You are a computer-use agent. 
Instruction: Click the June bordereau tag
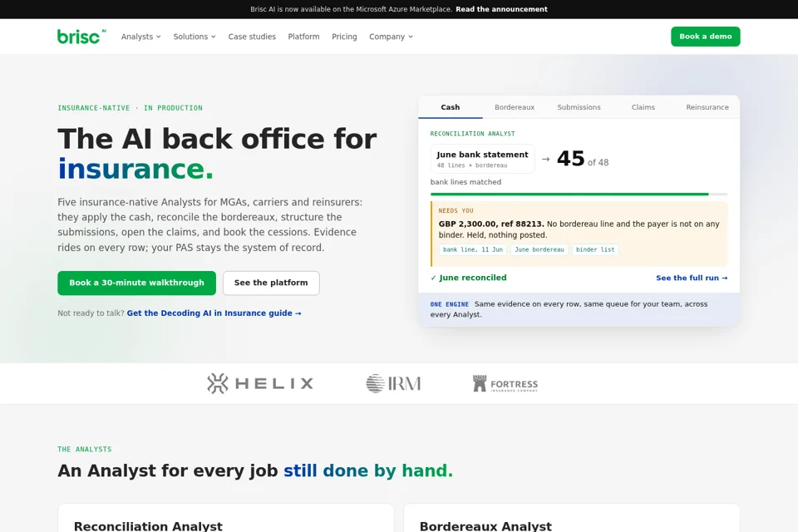(x=539, y=249)
